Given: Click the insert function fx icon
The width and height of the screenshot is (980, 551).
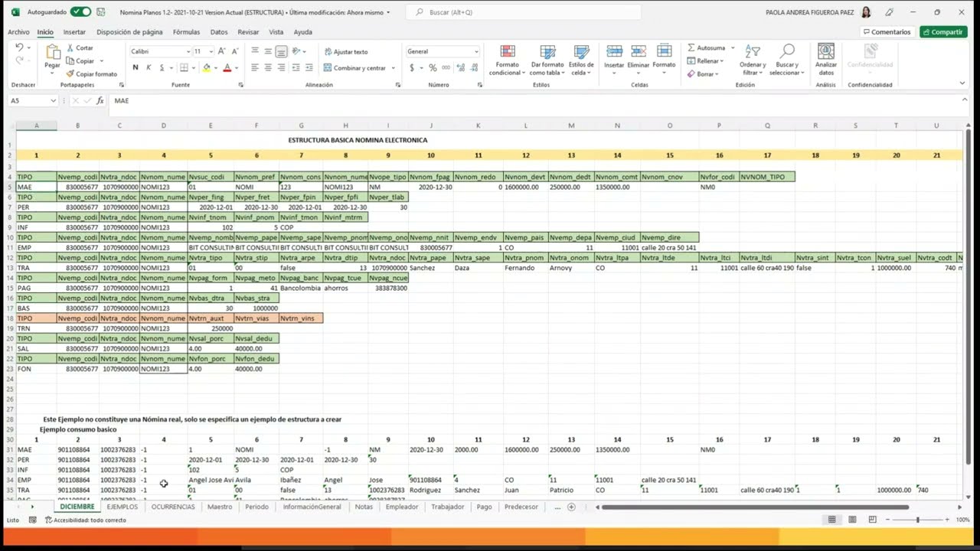Looking at the screenshot, I should tap(100, 100).
